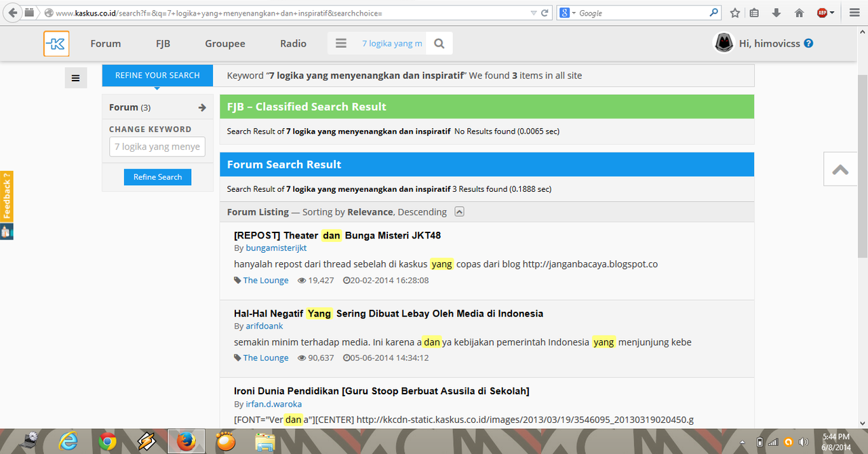Image resolution: width=868 pixels, height=454 pixels.
Task: Open thread Hal-Hal Negatif Yang Sering Dibuat Lebay
Action: pyautogui.click(x=388, y=314)
